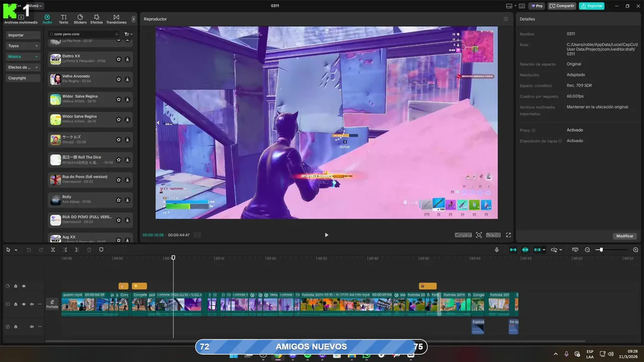Redo the last action
This screenshot has height=362, width=644.
click(41, 249)
